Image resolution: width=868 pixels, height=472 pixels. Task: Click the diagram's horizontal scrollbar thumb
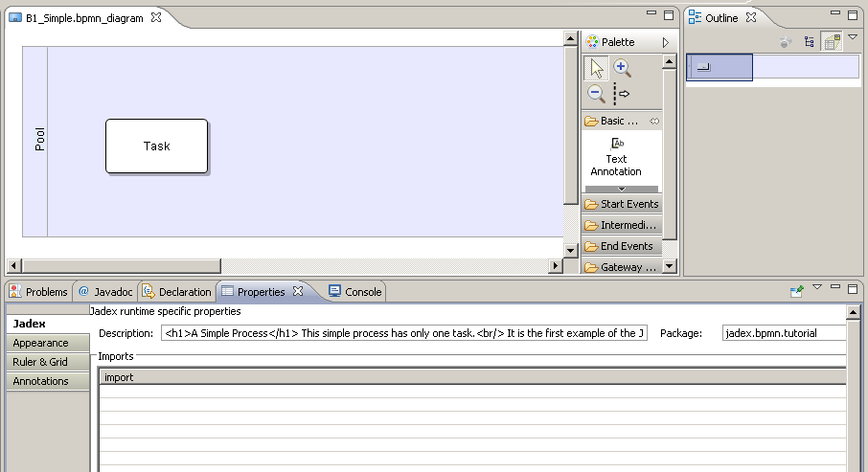pyautogui.click(x=122, y=265)
